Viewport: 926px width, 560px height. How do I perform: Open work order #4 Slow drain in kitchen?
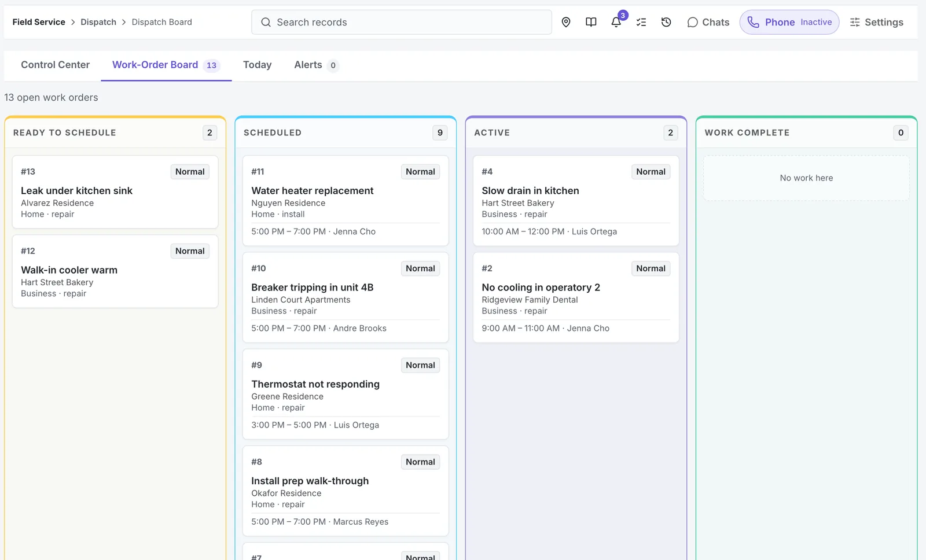pyautogui.click(x=576, y=201)
